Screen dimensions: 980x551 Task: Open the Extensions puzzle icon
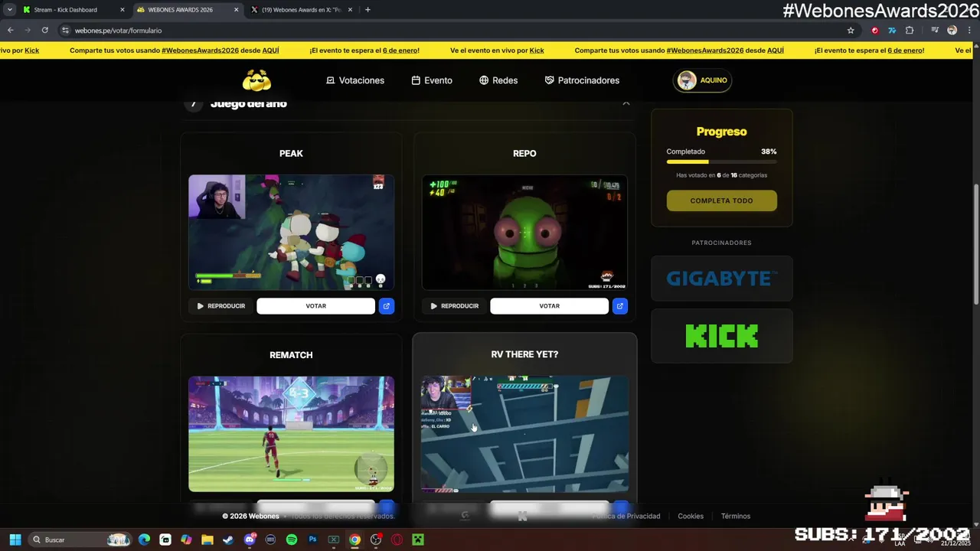pyautogui.click(x=910, y=31)
